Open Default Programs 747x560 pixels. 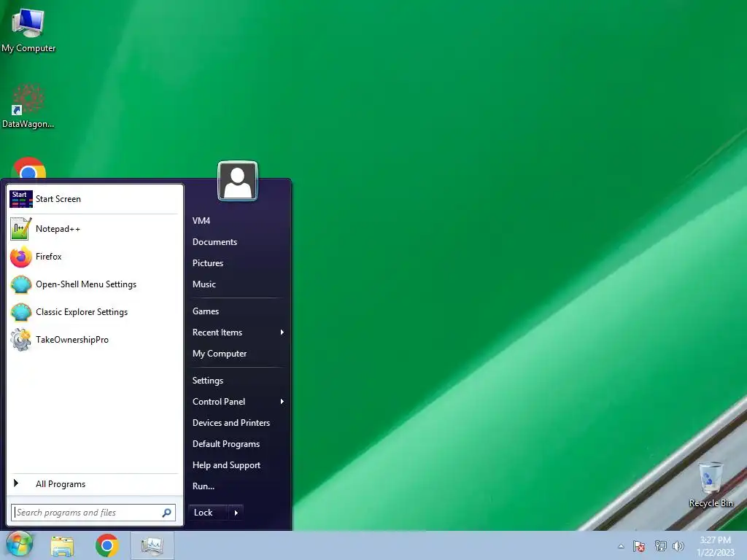coord(226,444)
